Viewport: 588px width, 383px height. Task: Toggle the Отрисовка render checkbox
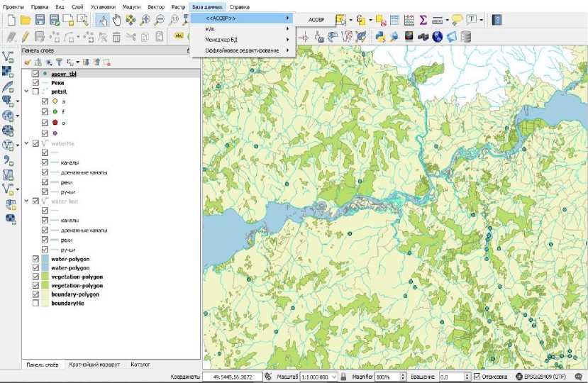point(477,377)
